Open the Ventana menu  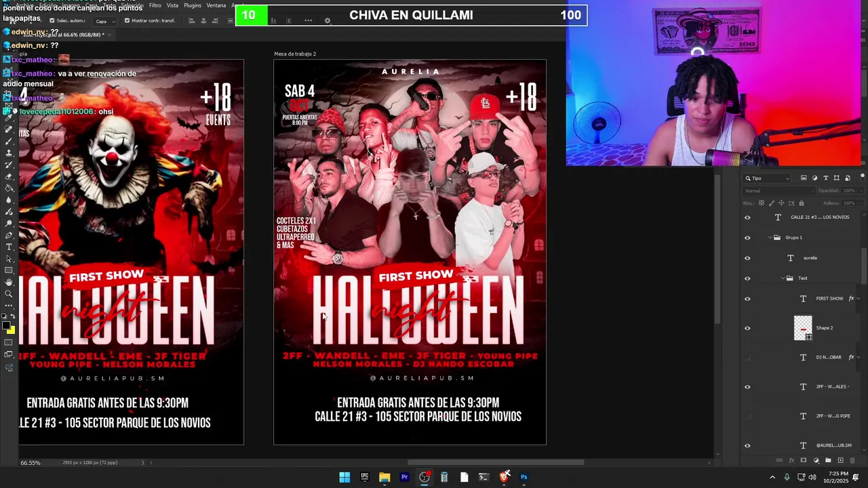tap(216, 5)
